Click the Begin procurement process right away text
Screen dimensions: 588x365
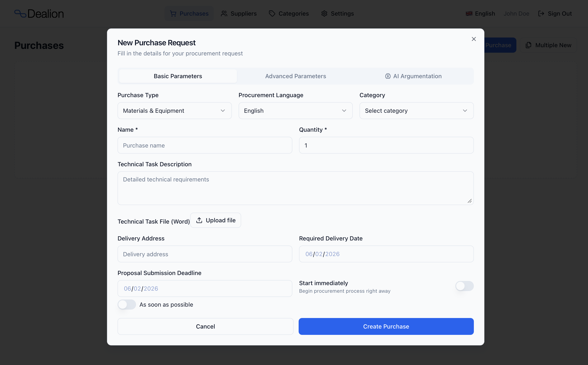click(344, 291)
